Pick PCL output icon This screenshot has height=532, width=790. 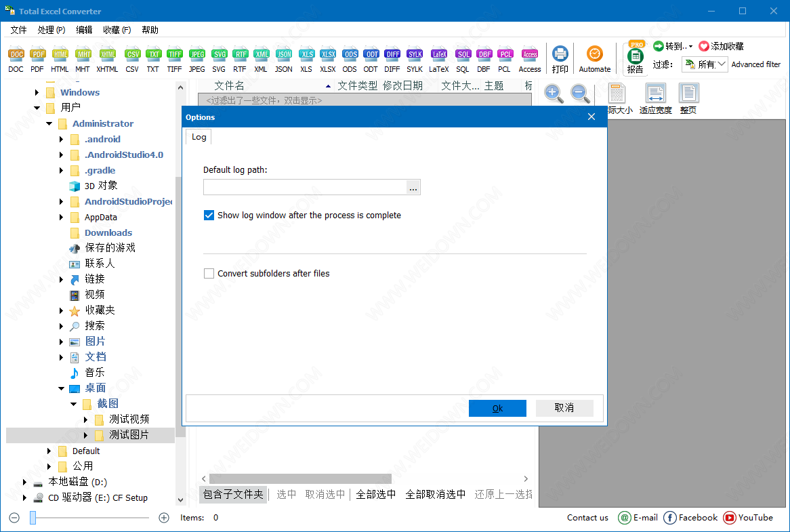504,60
